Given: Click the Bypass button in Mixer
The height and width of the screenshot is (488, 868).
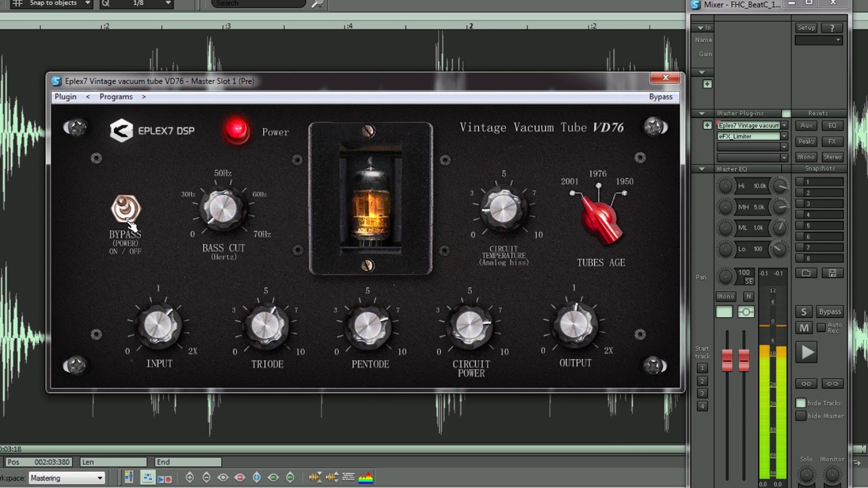Looking at the screenshot, I should point(830,312).
